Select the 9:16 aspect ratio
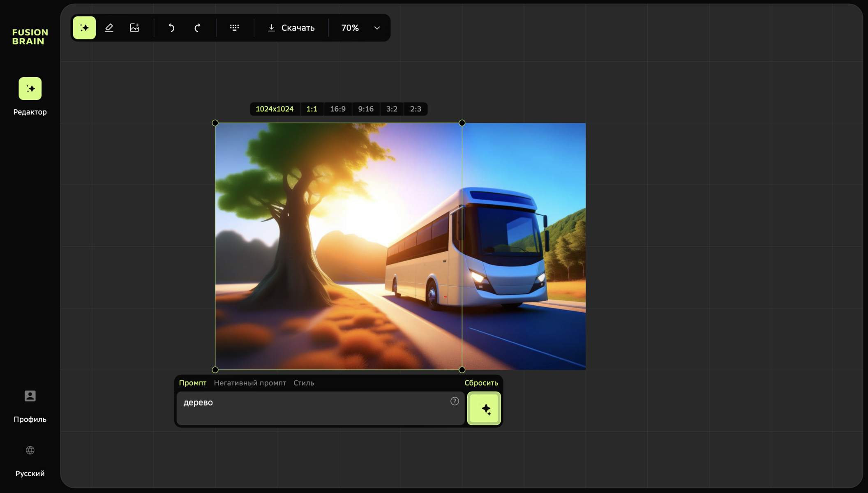 [x=365, y=109]
